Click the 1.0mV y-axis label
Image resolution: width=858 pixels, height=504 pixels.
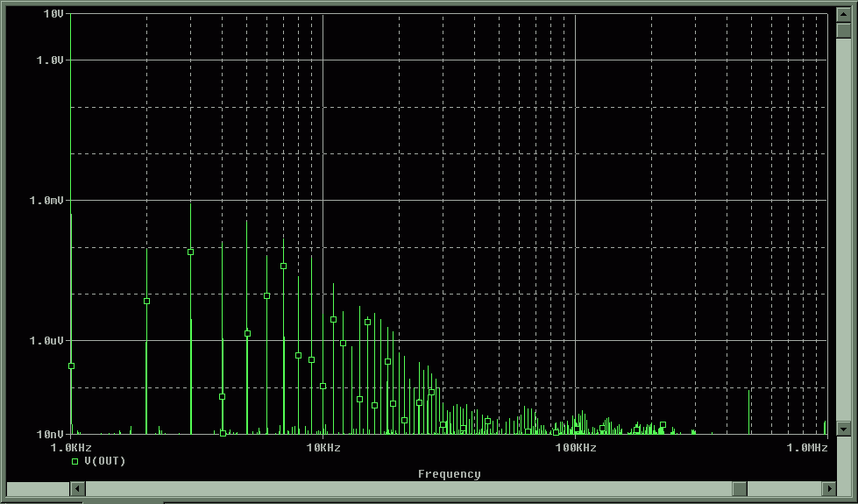click(x=48, y=200)
